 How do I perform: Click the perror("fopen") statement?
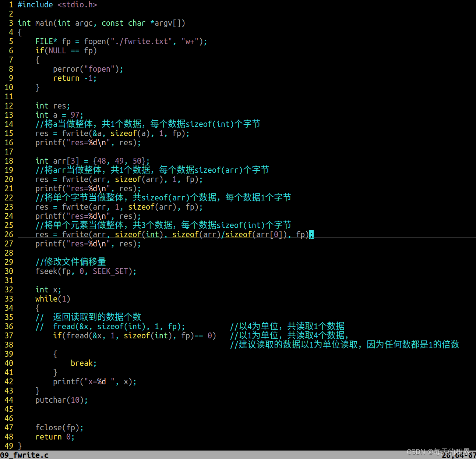click(88, 69)
